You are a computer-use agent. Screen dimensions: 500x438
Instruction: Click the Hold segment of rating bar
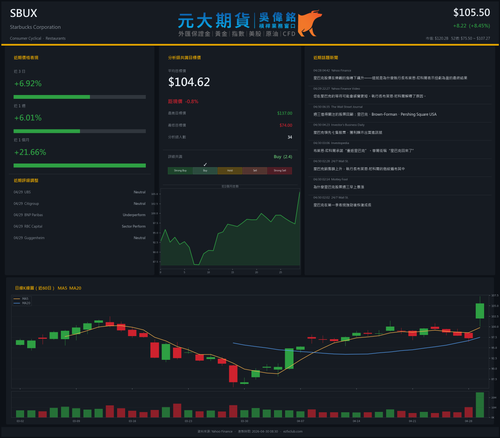pyautogui.click(x=230, y=171)
